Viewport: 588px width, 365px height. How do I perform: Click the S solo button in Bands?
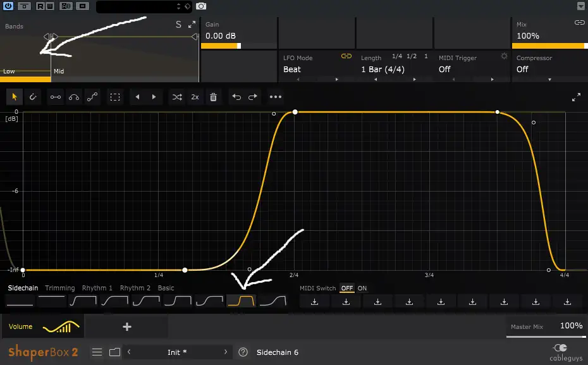178,25
